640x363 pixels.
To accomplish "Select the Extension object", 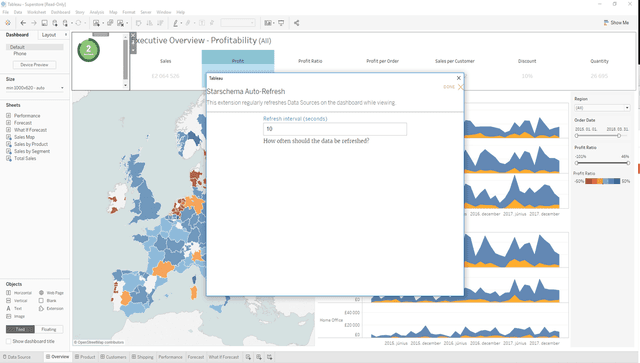I will [51, 309].
